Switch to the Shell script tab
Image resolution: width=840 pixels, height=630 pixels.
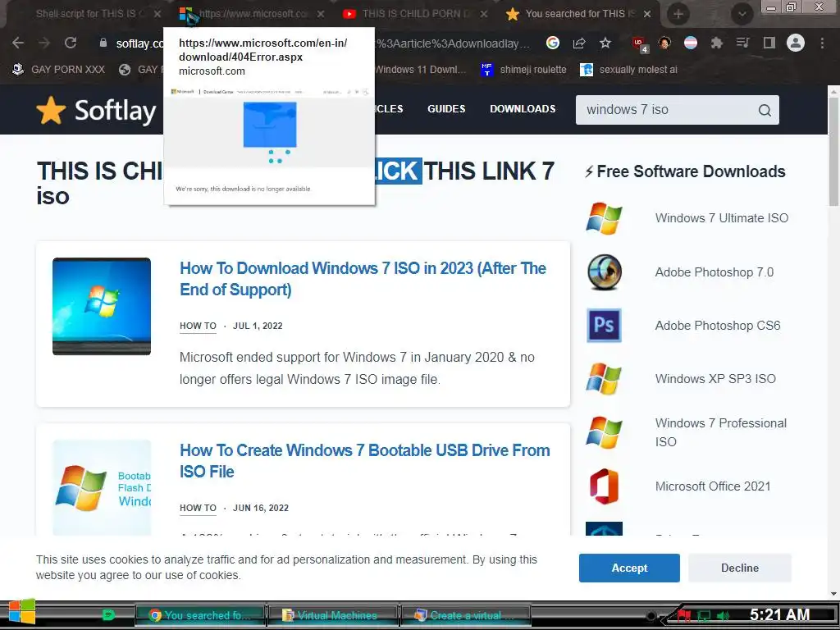[89, 14]
